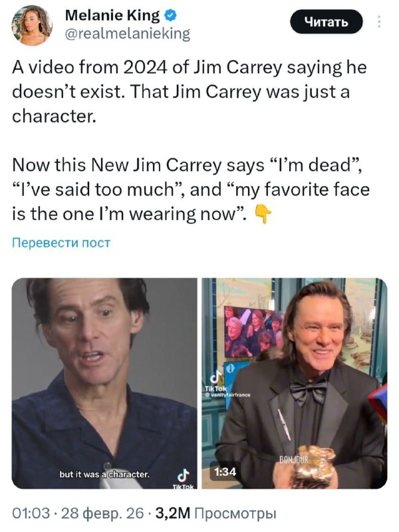Open Melanie King's profile avatar
Viewport: 399px width, 532px height.
[31, 25]
